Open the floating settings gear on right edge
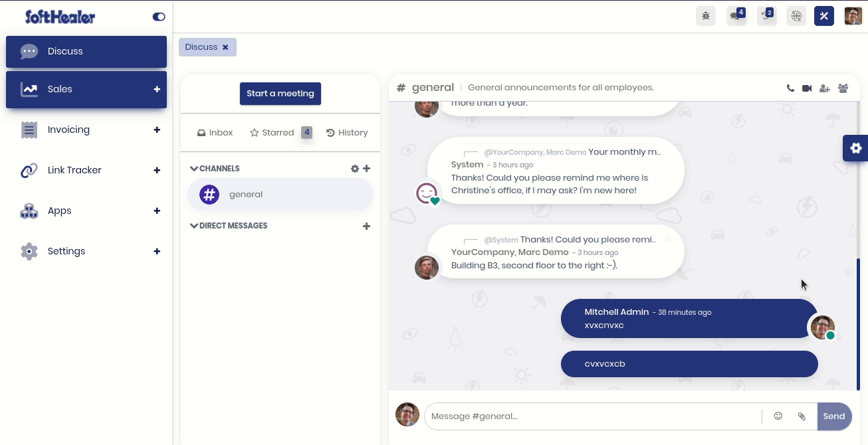The image size is (868, 445). (x=855, y=148)
